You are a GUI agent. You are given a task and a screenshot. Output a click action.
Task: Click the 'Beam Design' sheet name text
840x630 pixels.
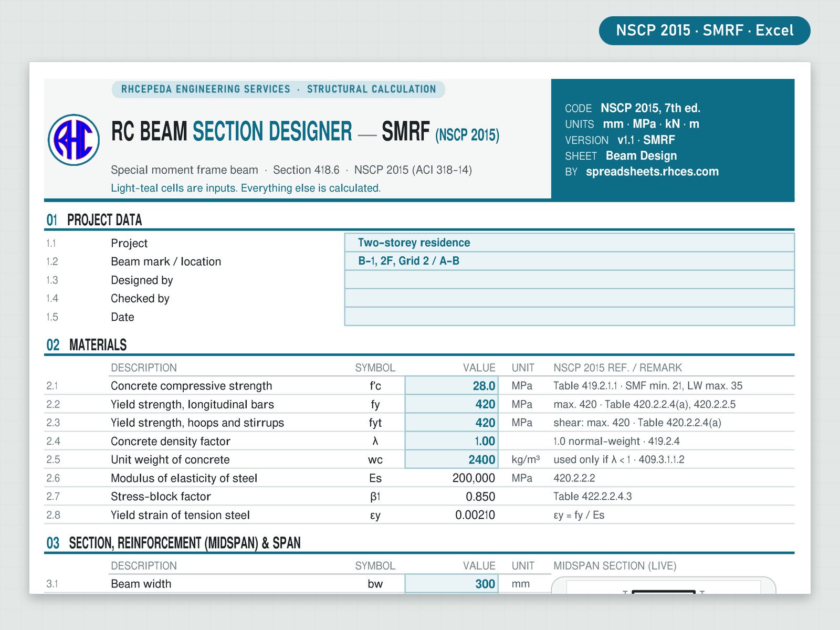[641, 156]
